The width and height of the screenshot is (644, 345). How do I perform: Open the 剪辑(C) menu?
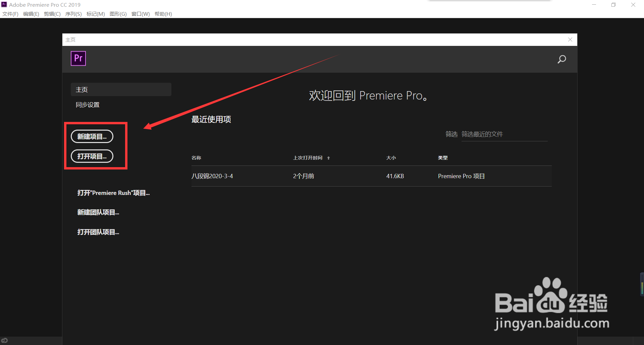coord(52,14)
